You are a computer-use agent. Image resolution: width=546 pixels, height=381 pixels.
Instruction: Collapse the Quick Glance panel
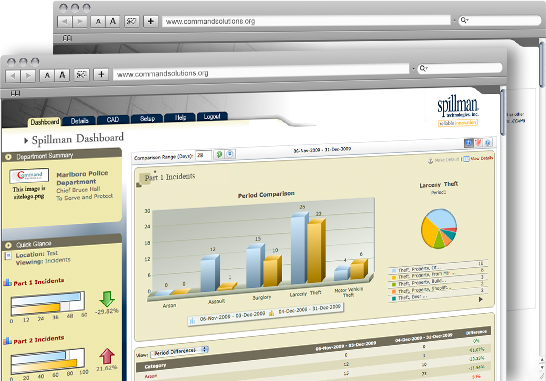pyautogui.click(x=8, y=245)
